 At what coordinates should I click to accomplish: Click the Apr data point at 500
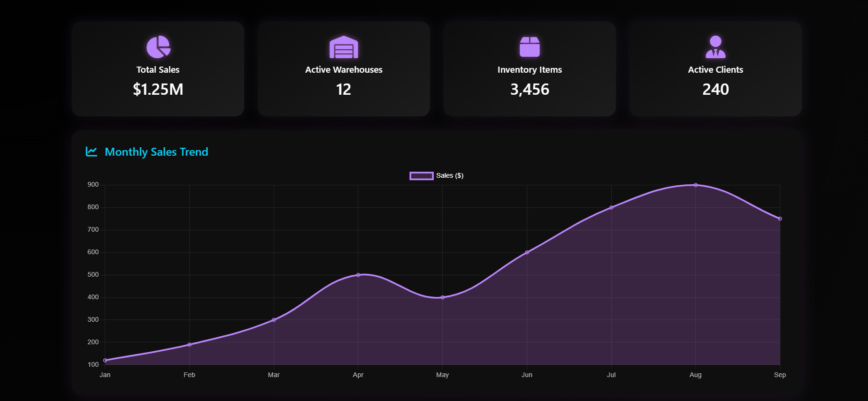point(358,275)
